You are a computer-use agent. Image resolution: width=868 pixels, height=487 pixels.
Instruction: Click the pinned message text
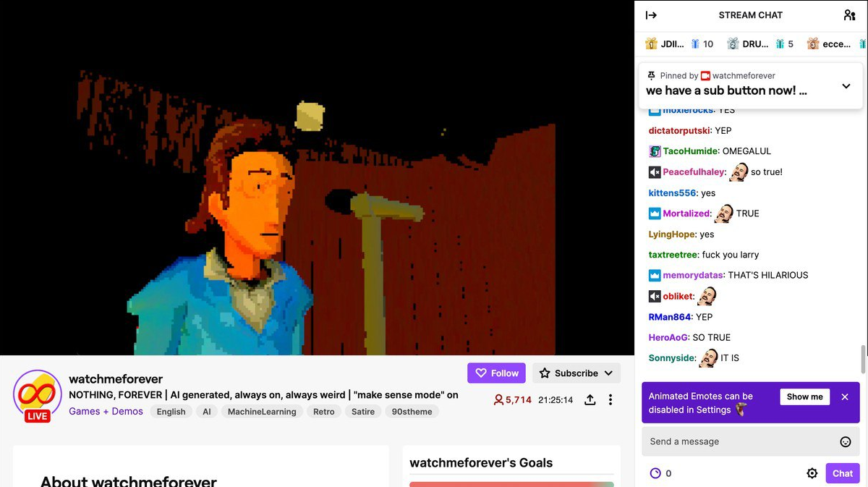(726, 90)
